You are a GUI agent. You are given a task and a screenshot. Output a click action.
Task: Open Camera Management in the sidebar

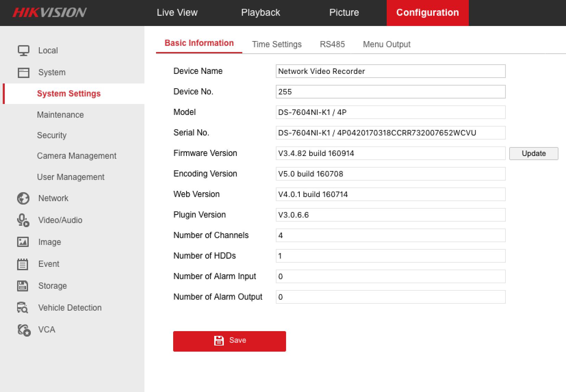tap(77, 156)
